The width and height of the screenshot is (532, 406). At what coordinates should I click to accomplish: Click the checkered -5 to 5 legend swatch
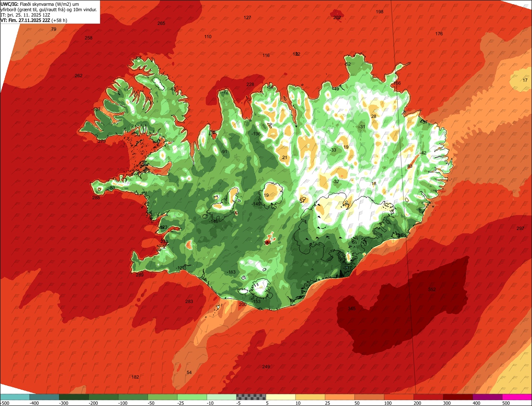tap(251, 397)
